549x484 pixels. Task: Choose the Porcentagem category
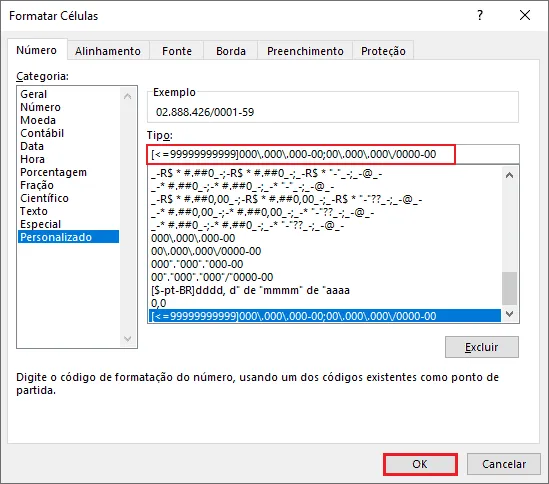pyautogui.click(x=53, y=172)
